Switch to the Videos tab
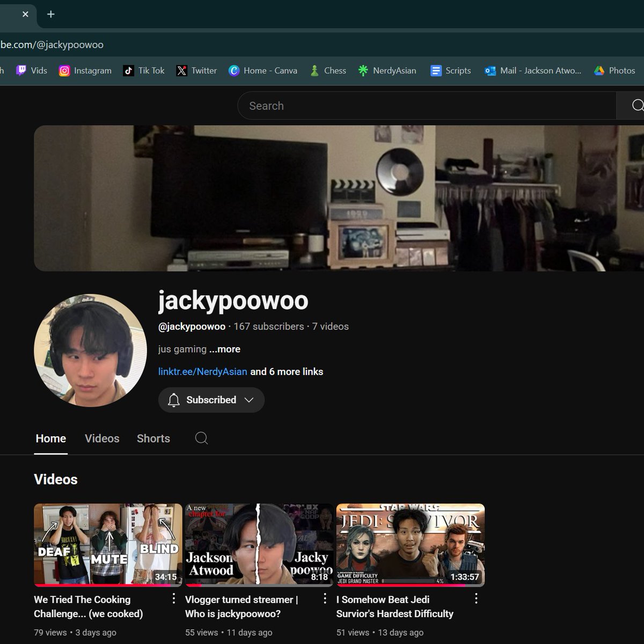This screenshot has height=644, width=644. point(102,438)
